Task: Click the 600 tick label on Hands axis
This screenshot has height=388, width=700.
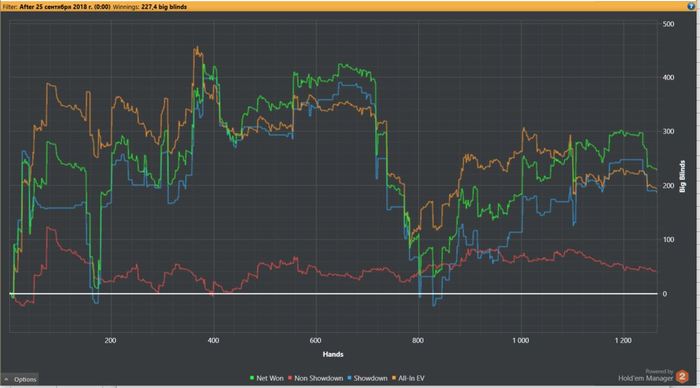Action: pos(315,340)
